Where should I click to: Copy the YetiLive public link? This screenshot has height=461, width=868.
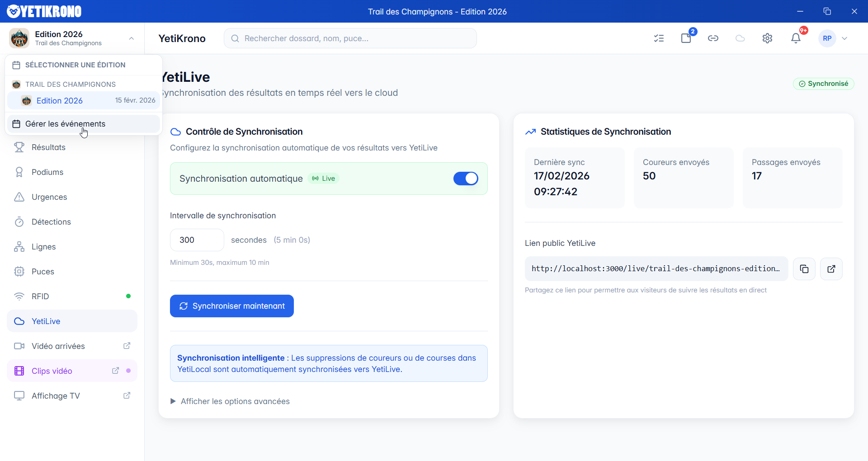[x=804, y=269]
